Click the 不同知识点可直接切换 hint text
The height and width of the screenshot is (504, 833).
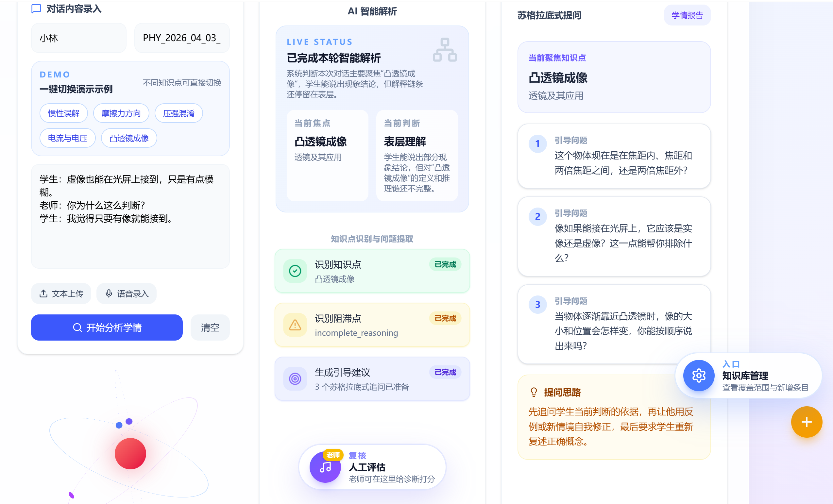click(182, 83)
